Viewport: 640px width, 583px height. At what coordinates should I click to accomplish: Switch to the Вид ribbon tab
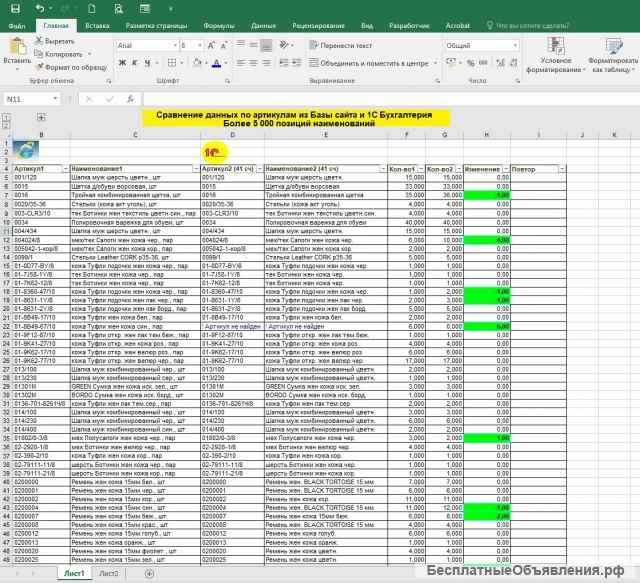(x=367, y=26)
